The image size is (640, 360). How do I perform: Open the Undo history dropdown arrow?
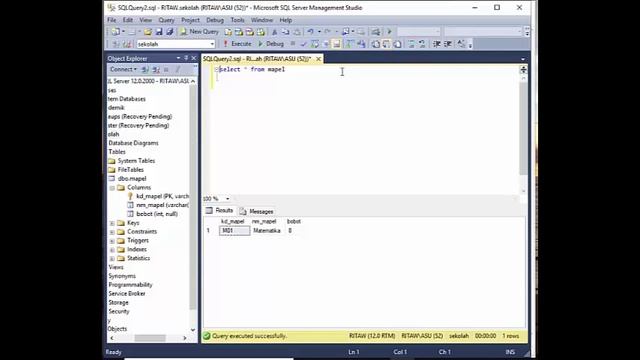(x=319, y=31)
